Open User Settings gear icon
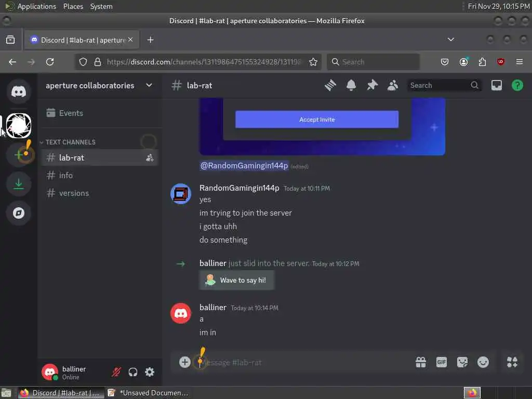Viewport: 532px width, 399px height. click(150, 372)
